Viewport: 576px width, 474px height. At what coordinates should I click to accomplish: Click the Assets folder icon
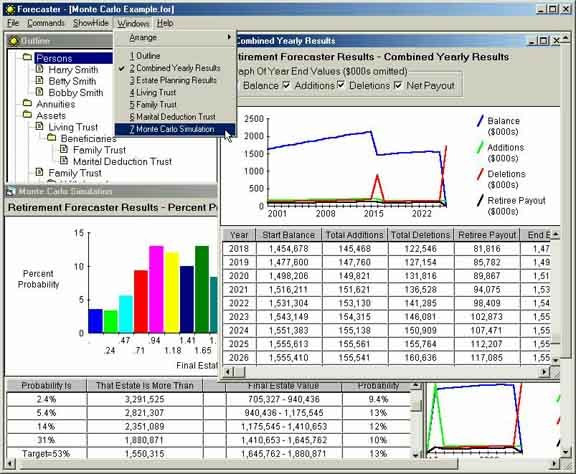(x=27, y=114)
